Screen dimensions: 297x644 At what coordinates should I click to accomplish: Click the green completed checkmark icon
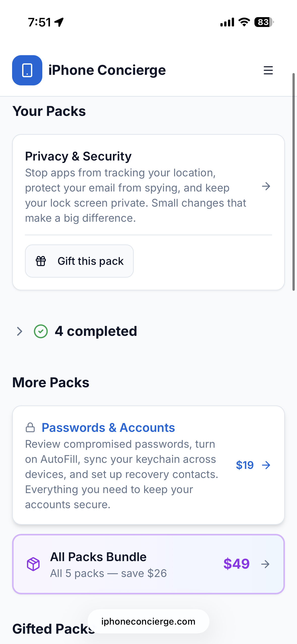(x=41, y=331)
